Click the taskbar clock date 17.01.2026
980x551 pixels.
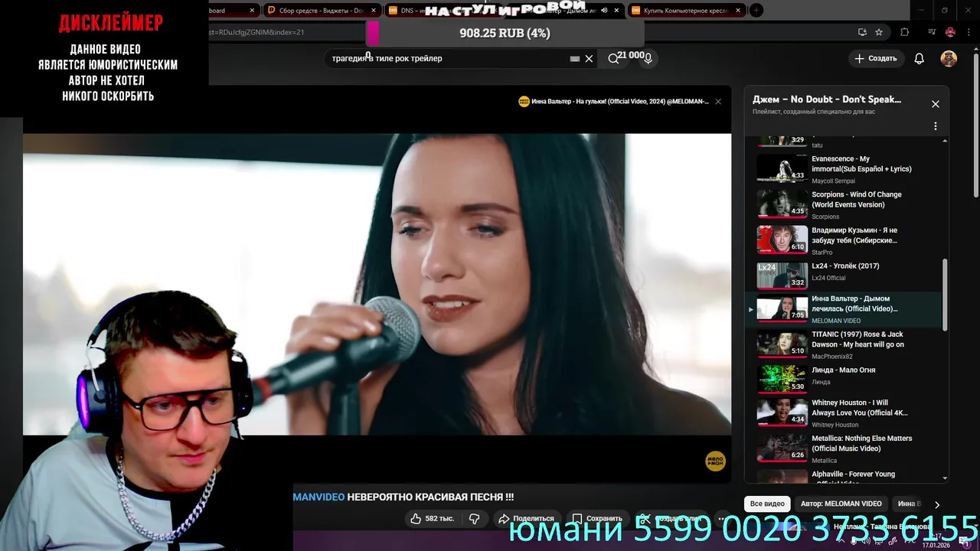pos(936,545)
